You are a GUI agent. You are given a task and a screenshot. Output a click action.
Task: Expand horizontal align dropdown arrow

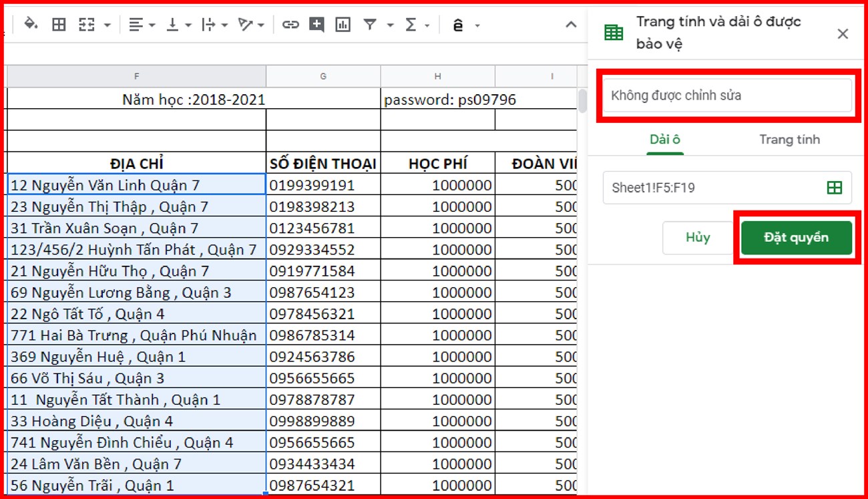[152, 25]
